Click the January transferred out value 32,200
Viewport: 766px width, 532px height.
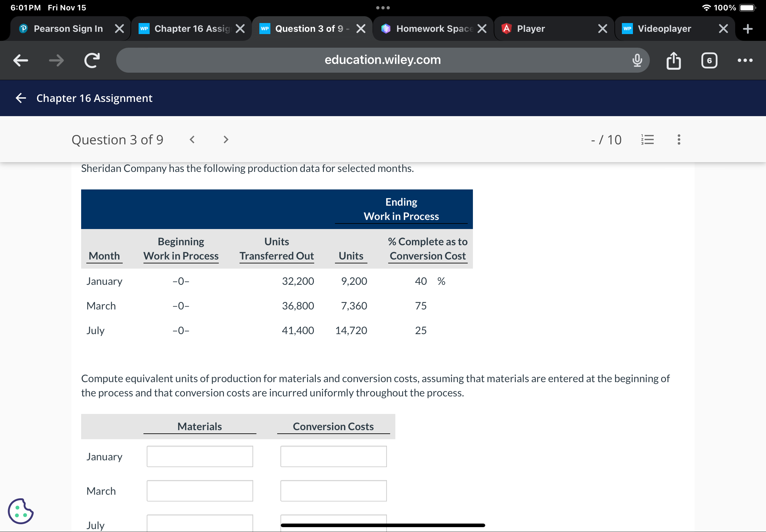[x=298, y=281]
